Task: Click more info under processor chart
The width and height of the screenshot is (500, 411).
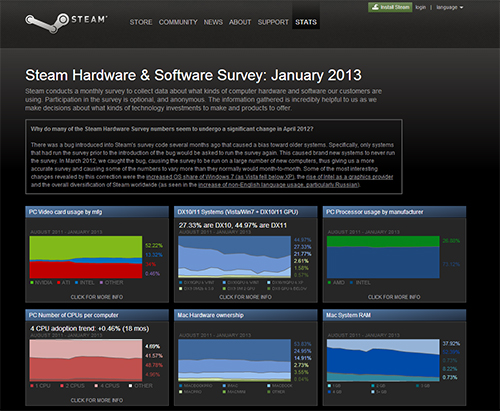Action: 394,297
